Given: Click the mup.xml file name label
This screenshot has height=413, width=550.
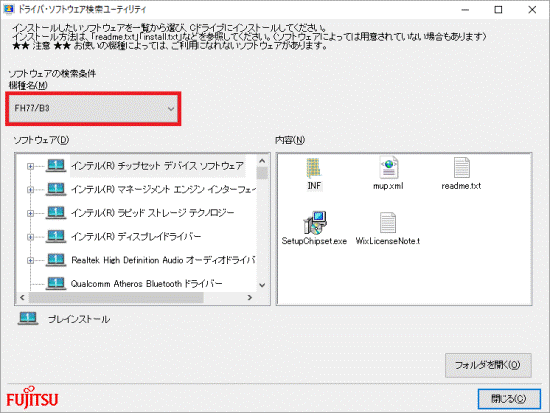Looking at the screenshot, I should point(388,186).
